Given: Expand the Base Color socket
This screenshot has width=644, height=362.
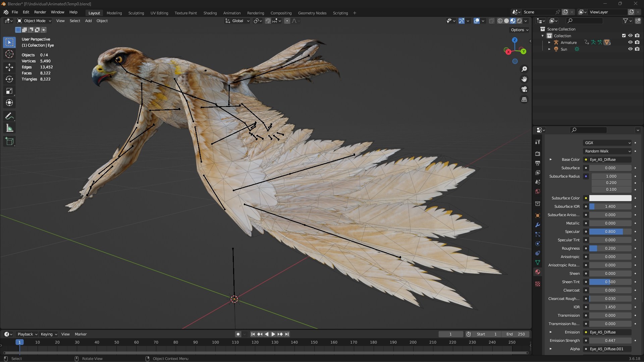Looking at the screenshot, I should pyautogui.click(x=550, y=160).
